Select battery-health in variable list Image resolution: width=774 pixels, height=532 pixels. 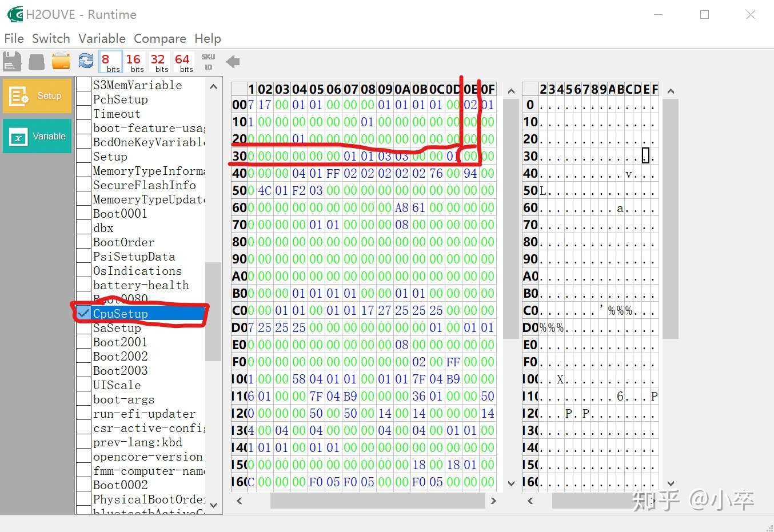point(141,285)
